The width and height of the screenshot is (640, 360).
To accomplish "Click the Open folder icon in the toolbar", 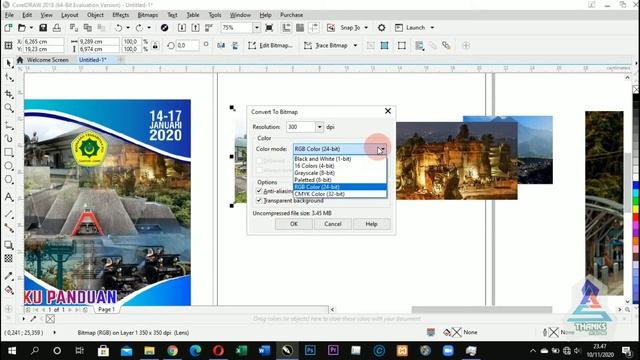I will (22, 28).
